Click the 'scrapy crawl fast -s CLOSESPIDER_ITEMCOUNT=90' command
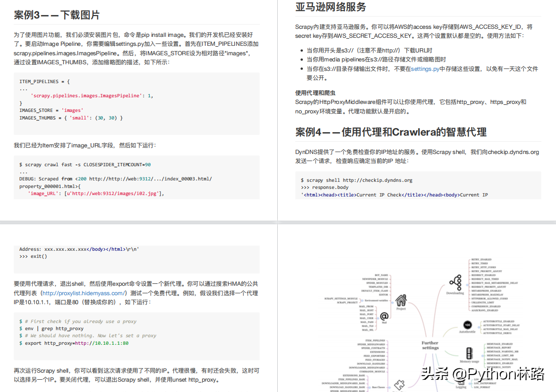 [85, 165]
